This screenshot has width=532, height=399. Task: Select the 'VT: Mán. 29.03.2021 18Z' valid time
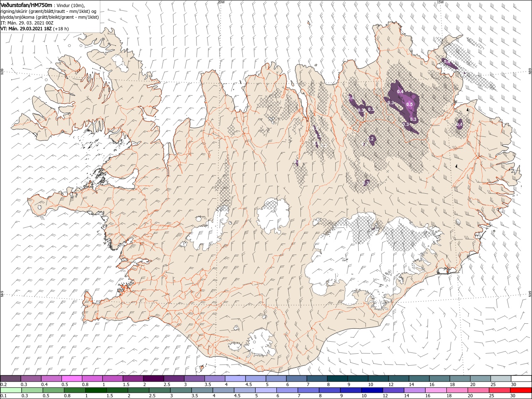(x=26, y=29)
